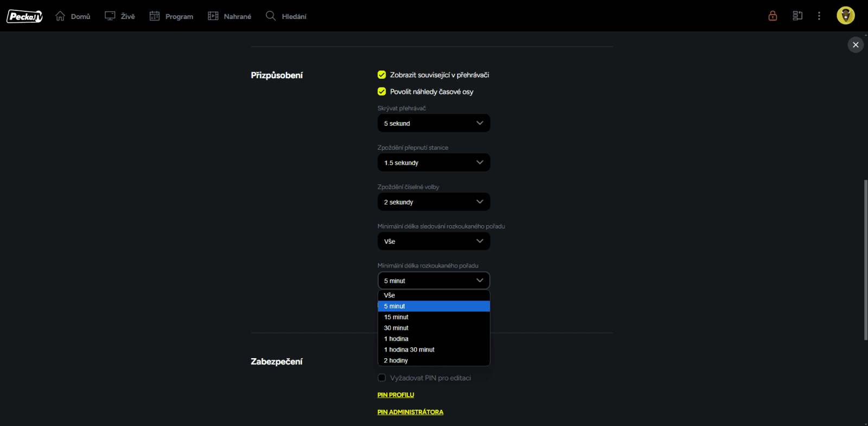The image size is (868, 426).
Task: Select the highlighted 5 minut option
Action: pos(434,306)
